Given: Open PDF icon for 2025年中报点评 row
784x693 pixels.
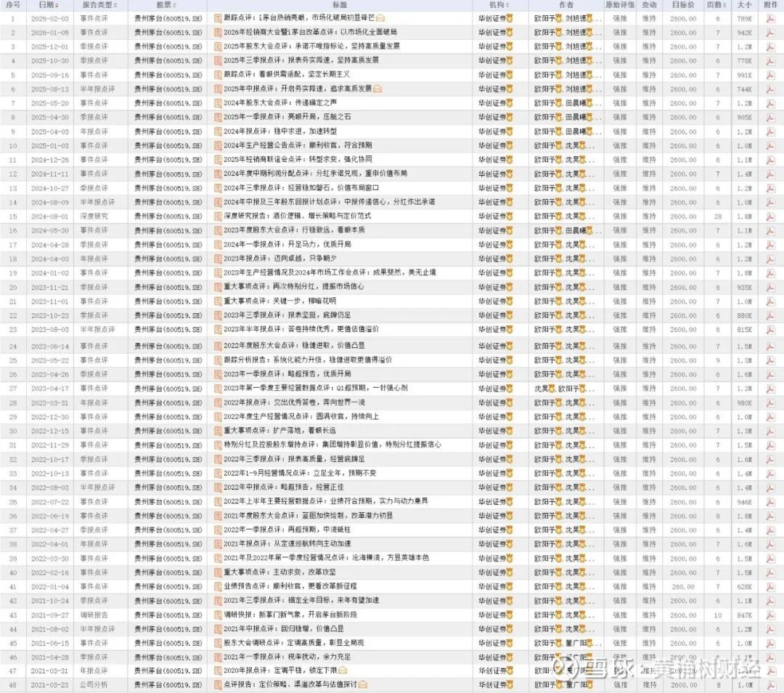Looking at the screenshot, I should click(x=770, y=89).
